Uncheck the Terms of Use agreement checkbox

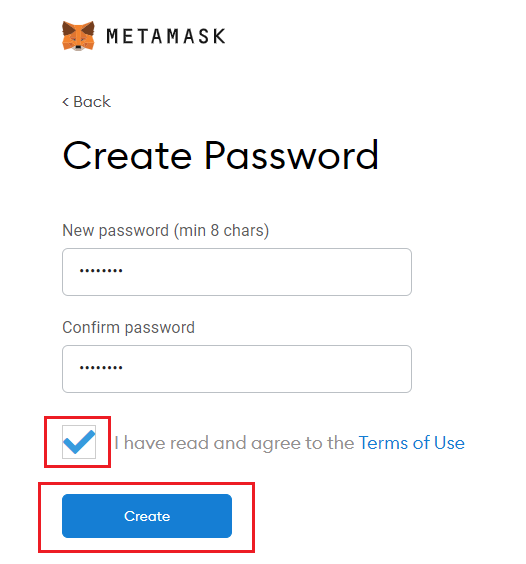point(79,442)
